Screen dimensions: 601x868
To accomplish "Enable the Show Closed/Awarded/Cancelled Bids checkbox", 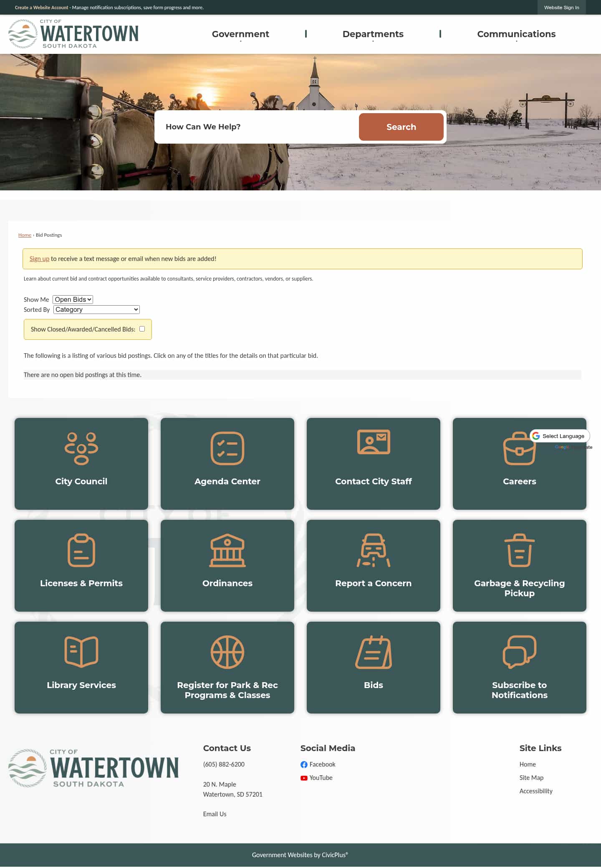I will point(142,329).
